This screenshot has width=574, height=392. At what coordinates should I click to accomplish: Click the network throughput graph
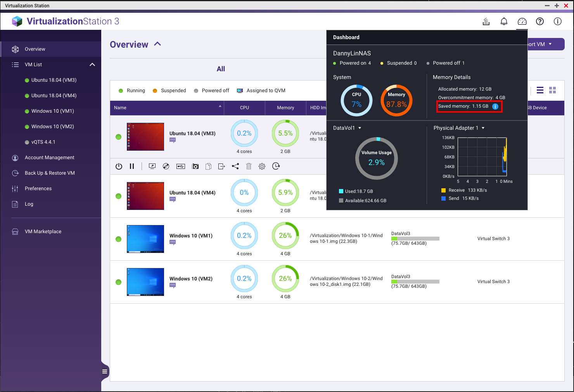[482, 157]
